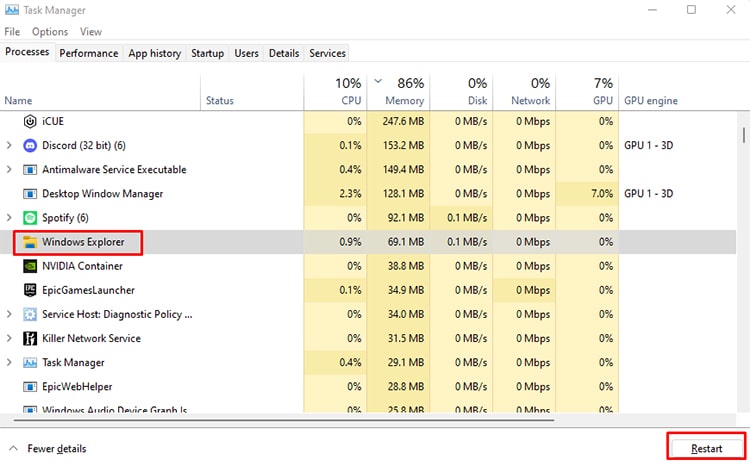Collapse view with Fewer details chevron
The height and width of the screenshot is (466, 750).
[13, 448]
